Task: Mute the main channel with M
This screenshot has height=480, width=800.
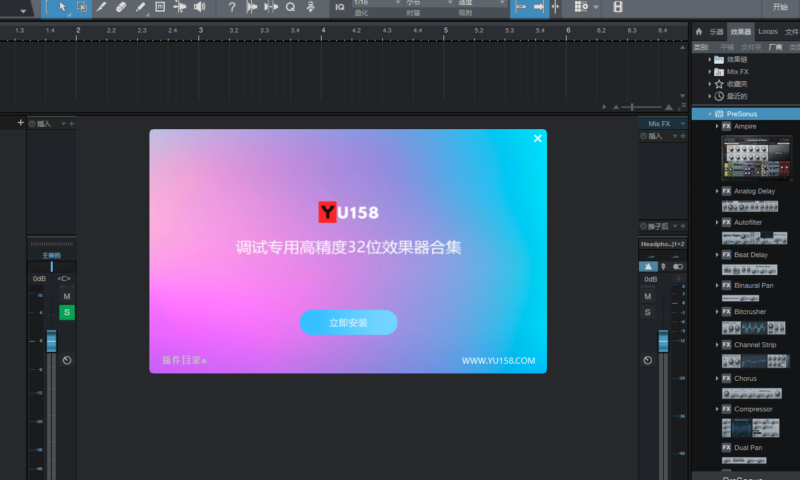Action: point(67,297)
